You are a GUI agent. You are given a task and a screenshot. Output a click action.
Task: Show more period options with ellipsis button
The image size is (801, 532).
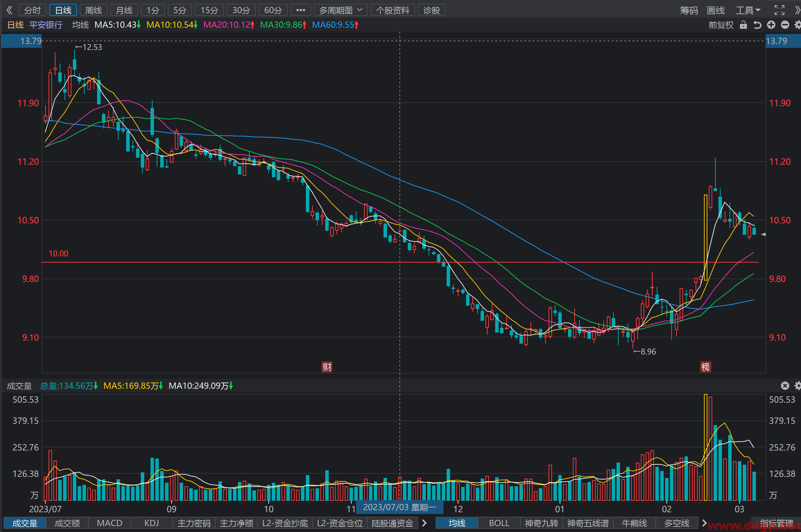(301, 10)
